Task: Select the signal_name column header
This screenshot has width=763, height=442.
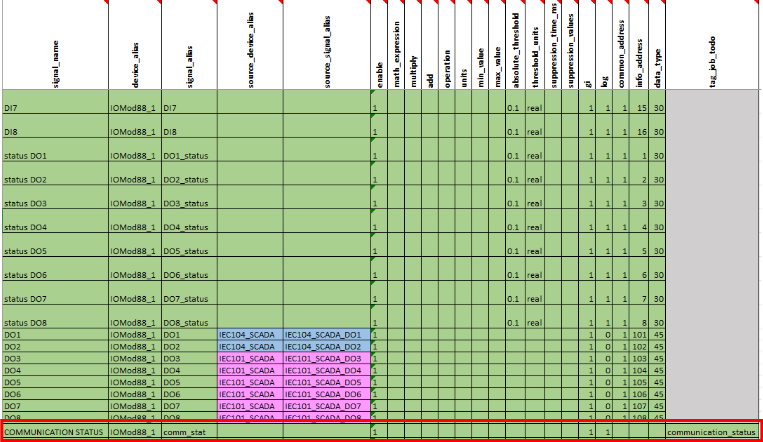Action: (x=55, y=45)
